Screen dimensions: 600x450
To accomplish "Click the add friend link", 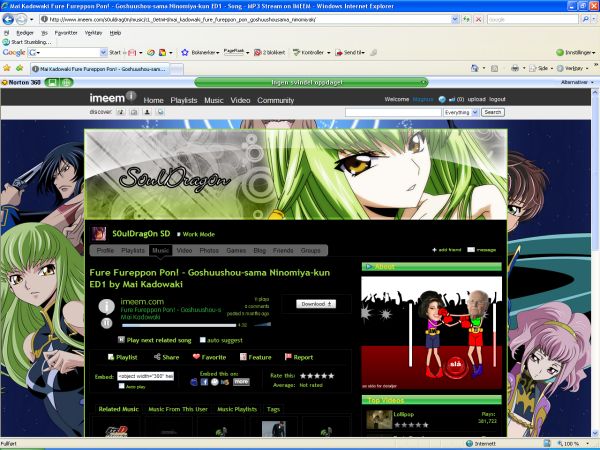I will (x=447, y=250).
